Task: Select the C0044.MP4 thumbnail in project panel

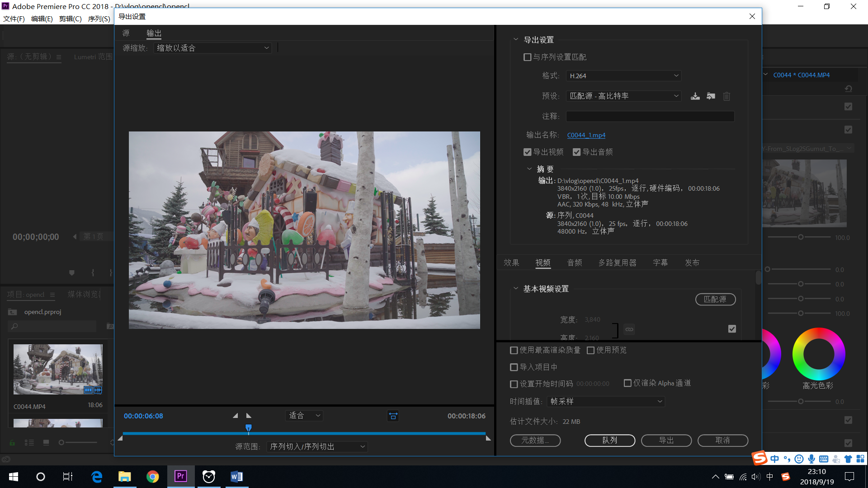Action: (58, 369)
